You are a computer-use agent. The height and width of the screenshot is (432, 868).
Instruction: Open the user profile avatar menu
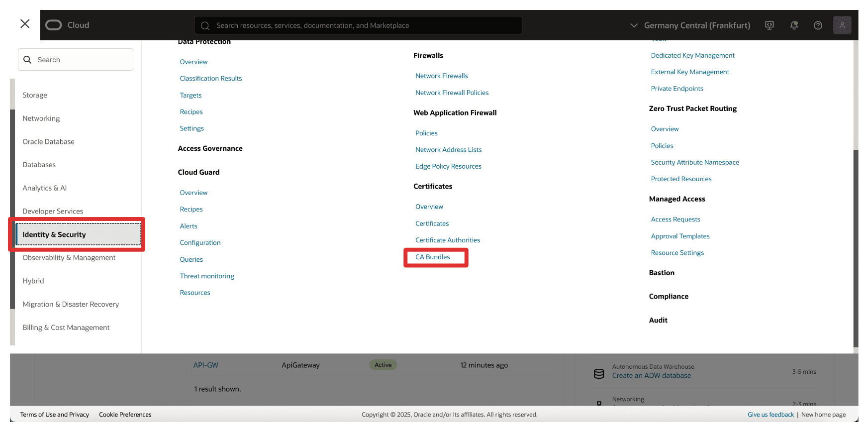click(842, 25)
